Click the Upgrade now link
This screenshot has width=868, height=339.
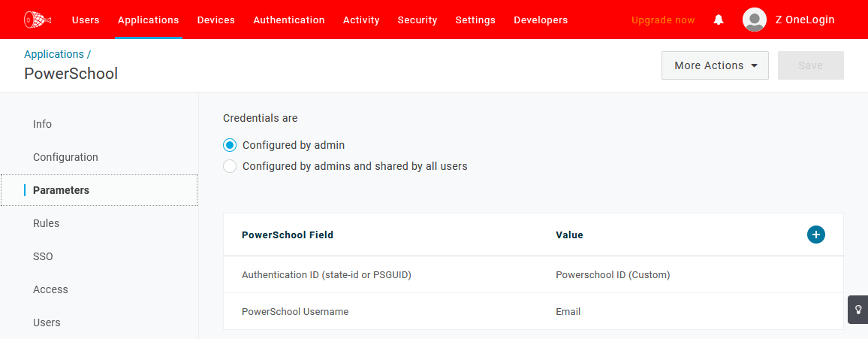click(663, 20)
